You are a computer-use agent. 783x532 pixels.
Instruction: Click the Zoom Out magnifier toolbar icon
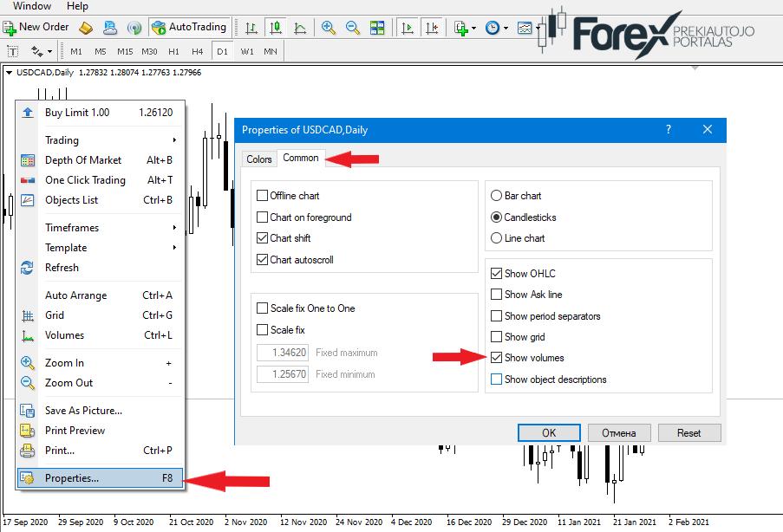point(353,28)
